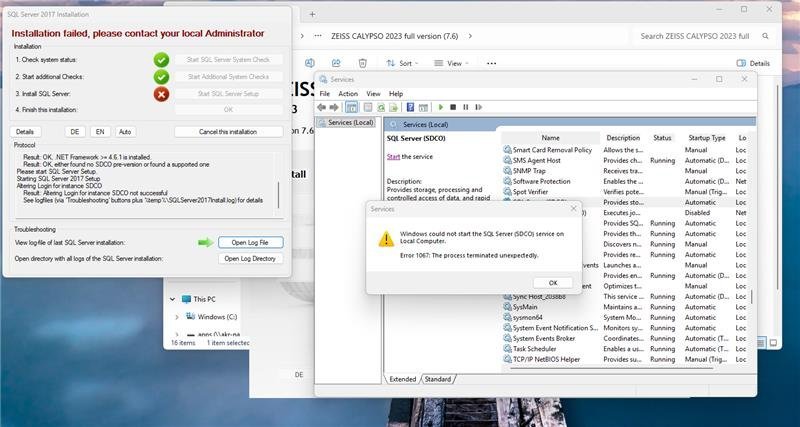Click the Startup Type column header
The height and width of the screenshot is (427, 800).
(x=706, y=138)
